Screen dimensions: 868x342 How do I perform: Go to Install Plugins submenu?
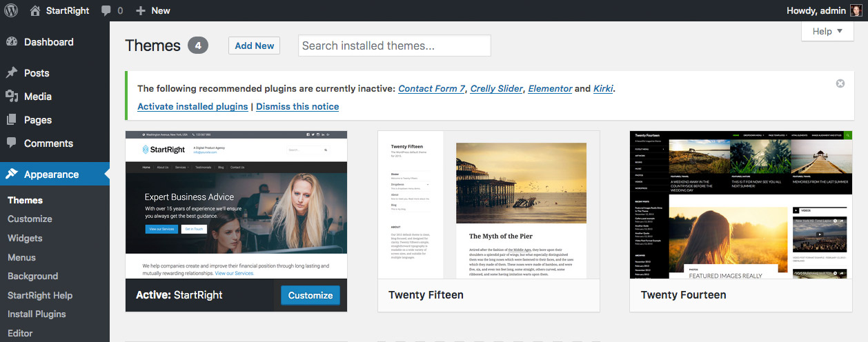pos(37,314)
